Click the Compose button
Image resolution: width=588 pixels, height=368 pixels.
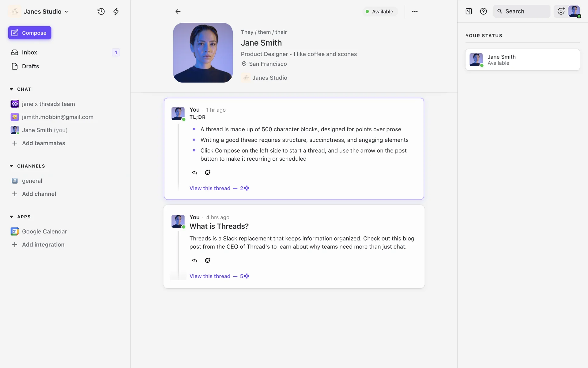point(30,33)
